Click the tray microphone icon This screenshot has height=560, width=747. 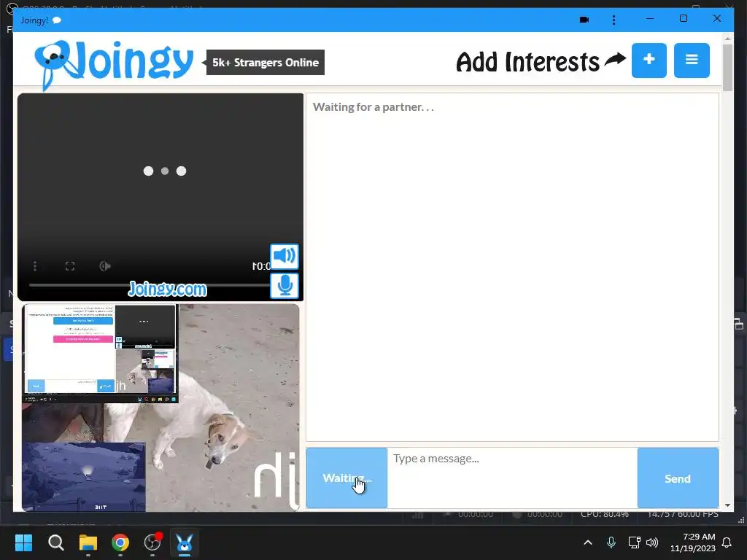[x=611, y=542]
